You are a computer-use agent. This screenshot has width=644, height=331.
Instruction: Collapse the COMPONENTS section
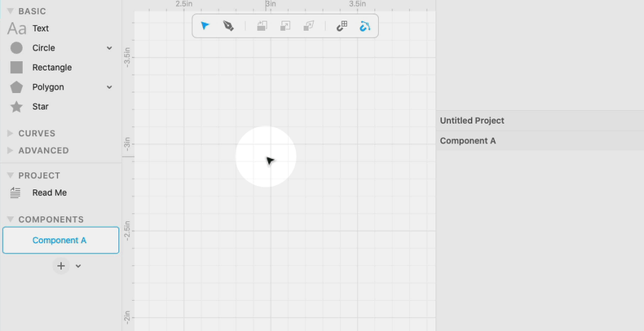click(11, 219)
